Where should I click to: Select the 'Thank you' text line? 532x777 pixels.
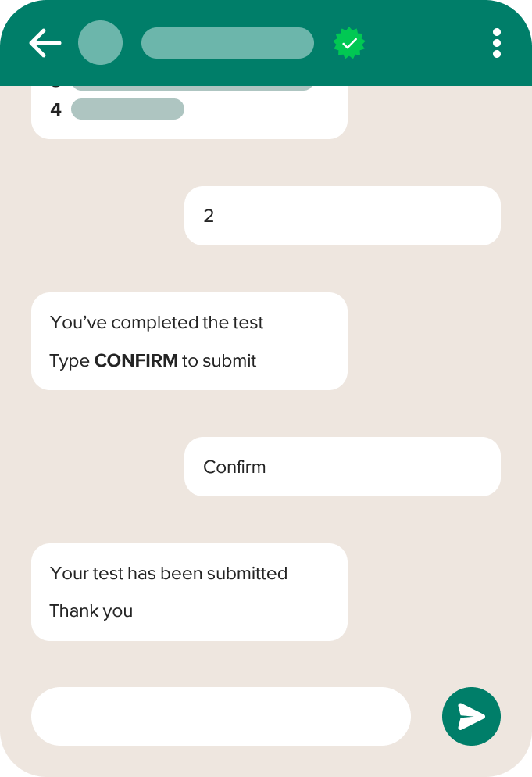tap(91, 611)
